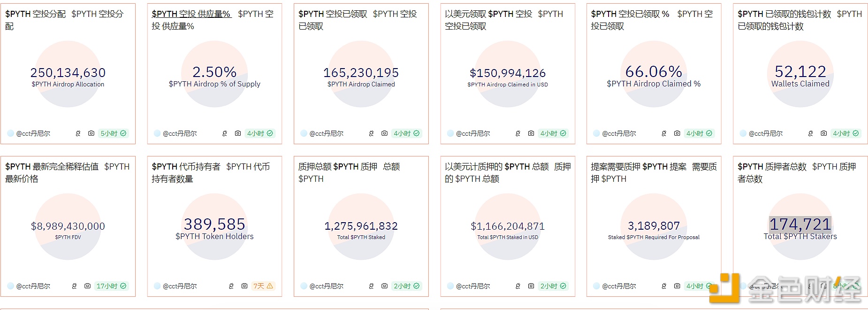
Task: Open the underlined $PYTH 空投 供应量% title link
Action: click(x=191, y=14)
